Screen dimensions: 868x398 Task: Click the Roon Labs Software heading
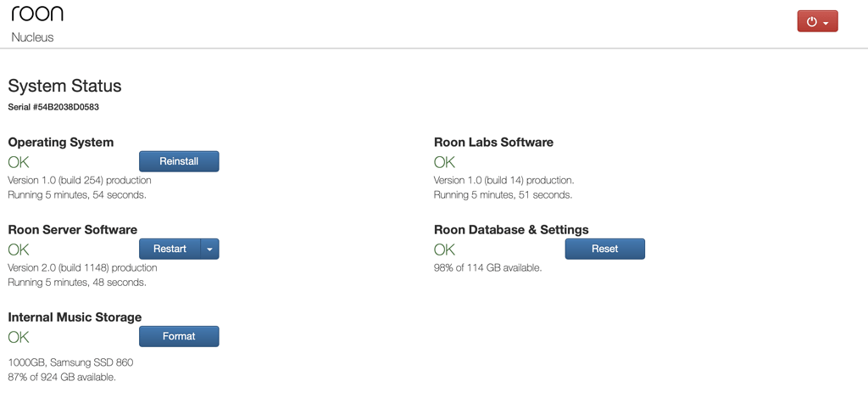(494, 143)
